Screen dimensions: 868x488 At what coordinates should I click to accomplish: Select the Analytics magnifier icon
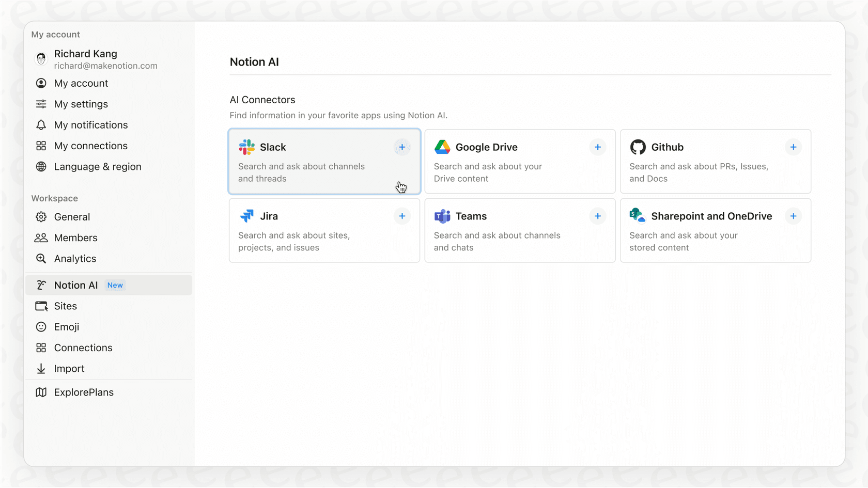click(x=41, y=258)
